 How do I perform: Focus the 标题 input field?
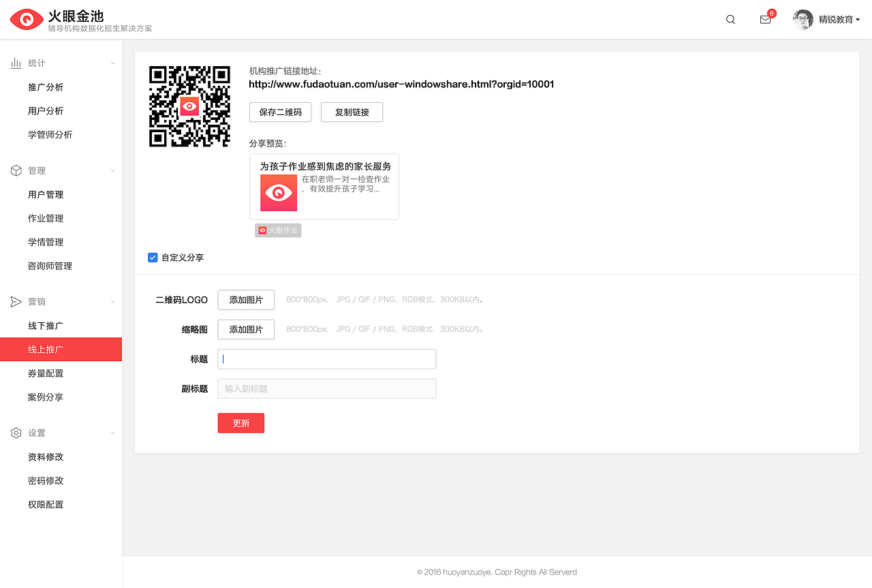click(x=327, y=359)
